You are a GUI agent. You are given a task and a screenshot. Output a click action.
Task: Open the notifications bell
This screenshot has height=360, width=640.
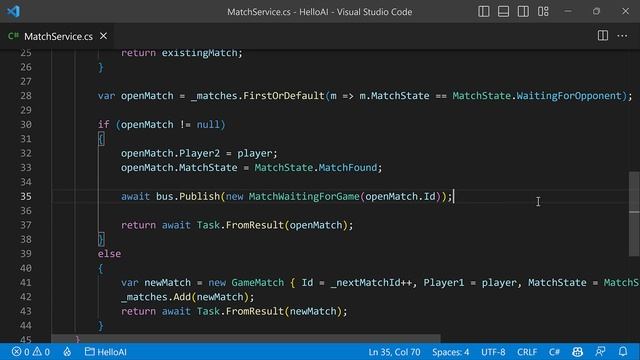[623, 352]
